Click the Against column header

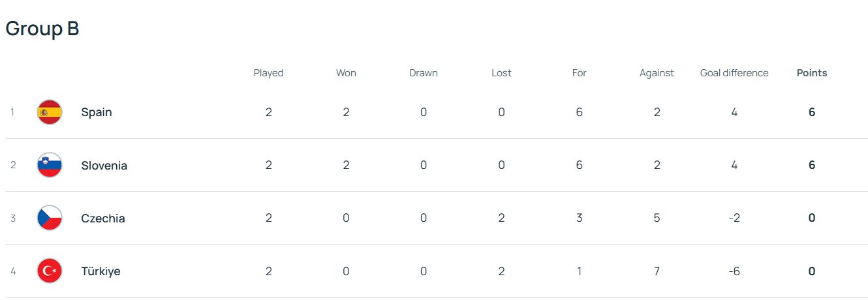click(x=657, y=73)
